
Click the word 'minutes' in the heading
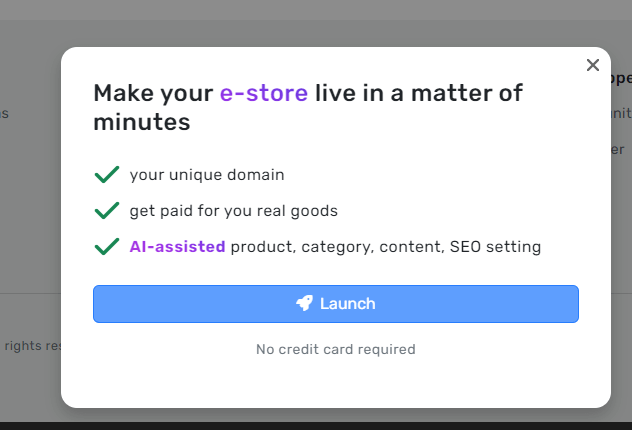click(x=141, y=122)
